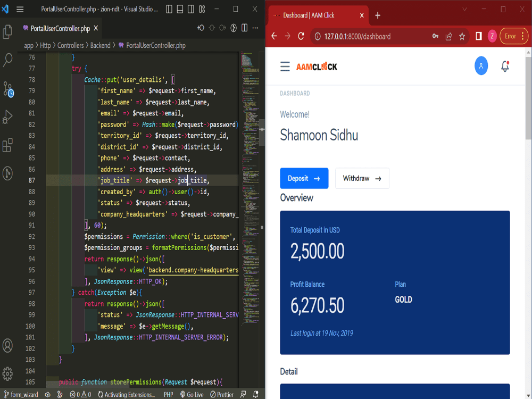Click the 'Http' breadcrumb segment
The height and width of the screenshot is (399, 532).
[45, 45]
